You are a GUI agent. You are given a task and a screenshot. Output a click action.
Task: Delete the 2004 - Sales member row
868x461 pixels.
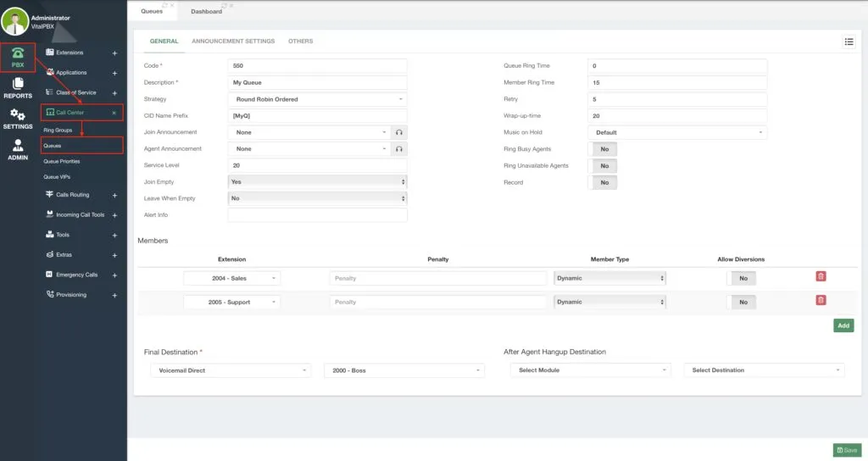pos(821,276)
